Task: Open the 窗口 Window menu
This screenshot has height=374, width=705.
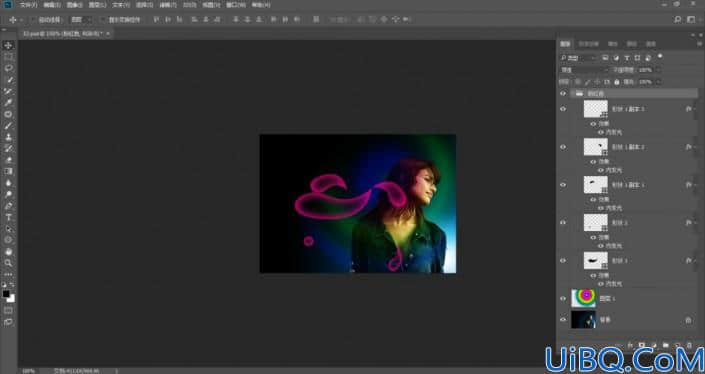Action: [x=236, y=5]
